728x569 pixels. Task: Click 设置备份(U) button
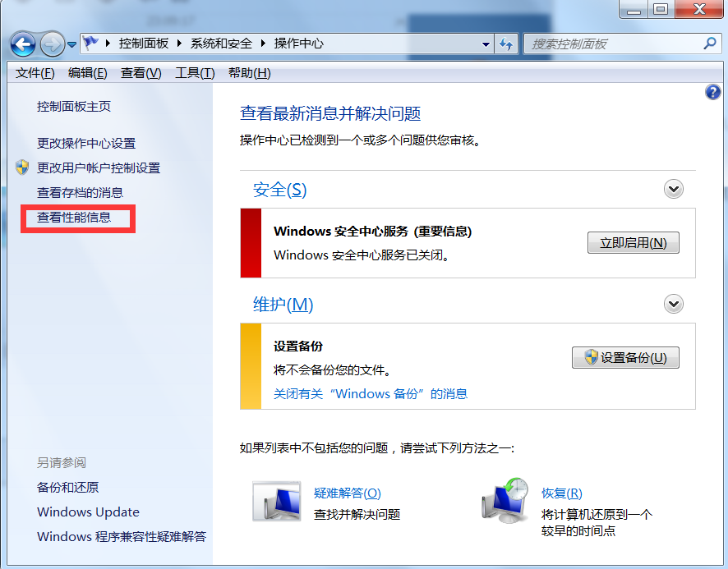pyautogui.click(x=625, y=357)
